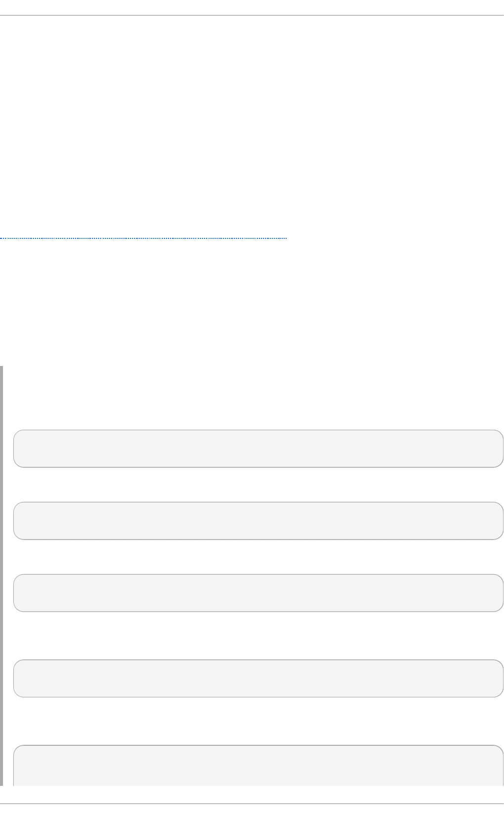The height and width of the screenshot is (819, 504).
Task: Click the first gray code box
Action: pyautogui.click(x=258, y=449)
